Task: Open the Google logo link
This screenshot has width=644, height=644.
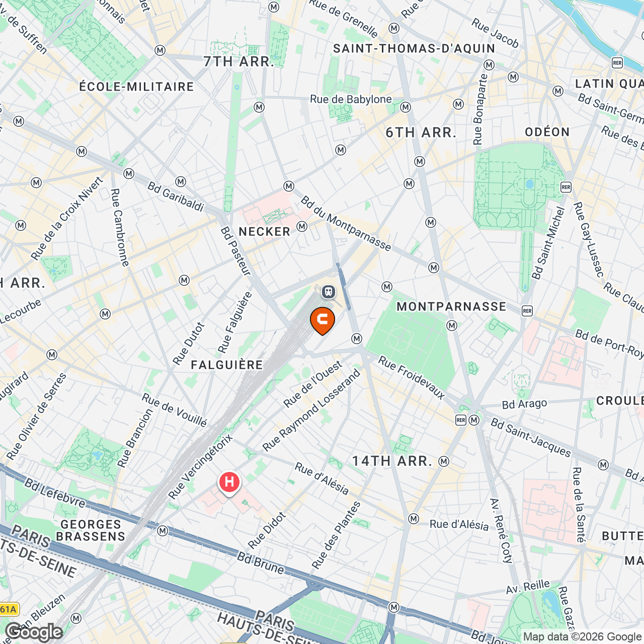Action: (x=34, y=632)
